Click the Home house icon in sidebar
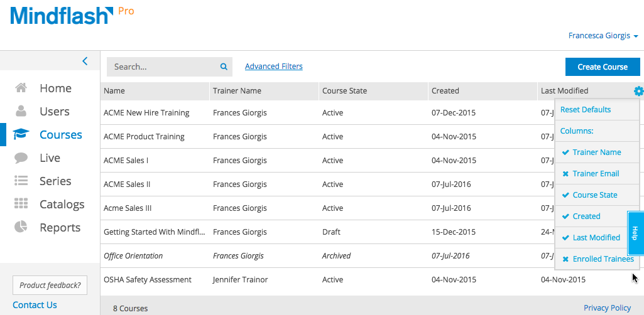The height and width of the screenshot is (315, 644). [x=21, y=88]
